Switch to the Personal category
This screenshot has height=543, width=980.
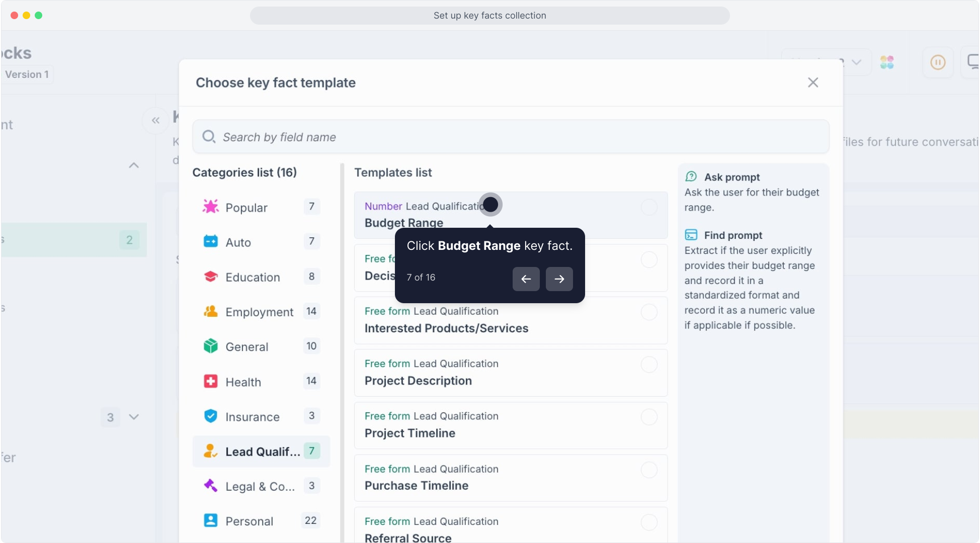pyautogui.click(x=249, y=521)
